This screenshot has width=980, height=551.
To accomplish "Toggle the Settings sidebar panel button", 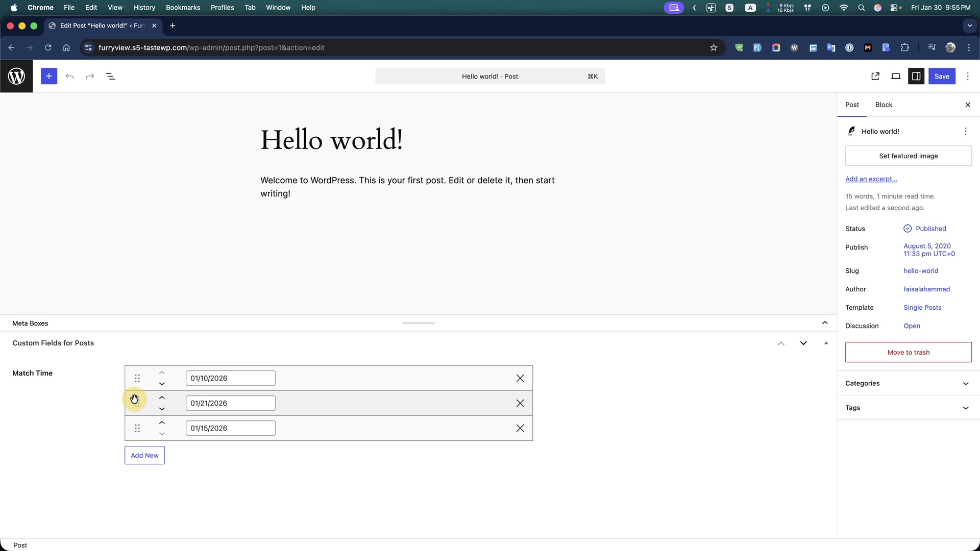I will click(916, 77).
